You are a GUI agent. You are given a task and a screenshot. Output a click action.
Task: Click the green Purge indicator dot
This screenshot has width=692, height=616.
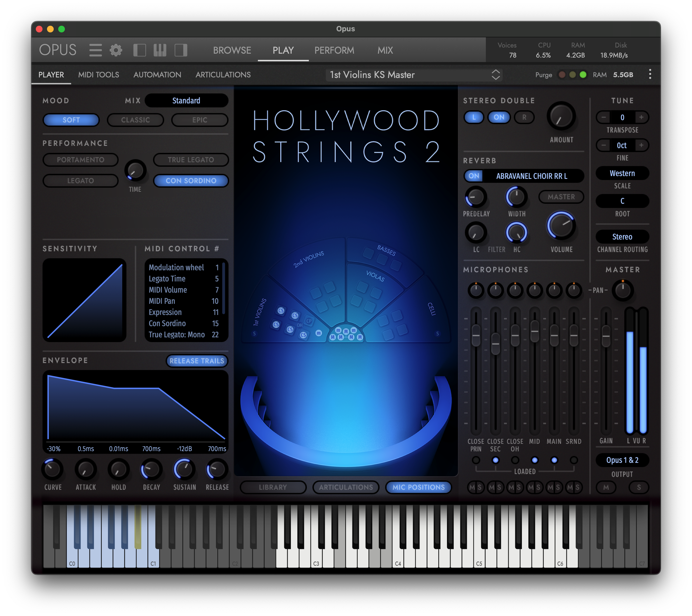583,74
